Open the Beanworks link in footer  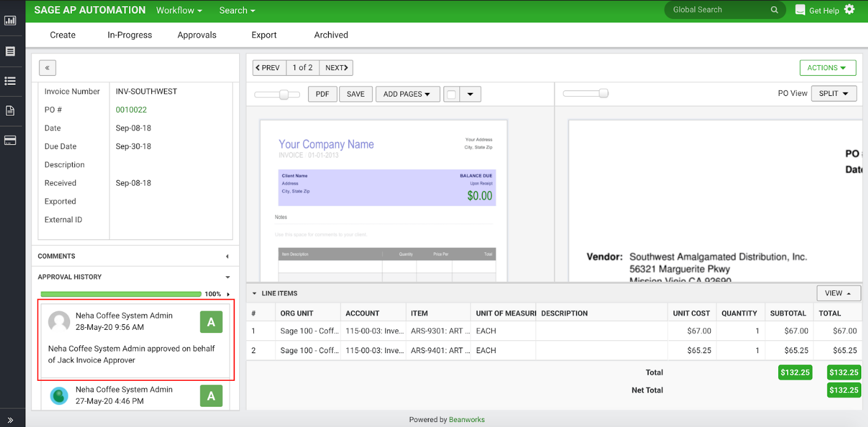pyautogui.click(x=467, y=420)
